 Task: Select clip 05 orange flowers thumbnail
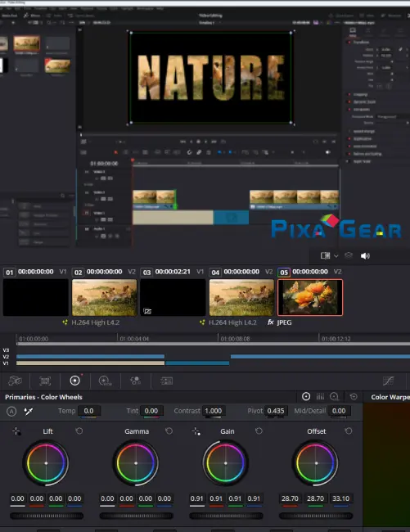point(310,297)
